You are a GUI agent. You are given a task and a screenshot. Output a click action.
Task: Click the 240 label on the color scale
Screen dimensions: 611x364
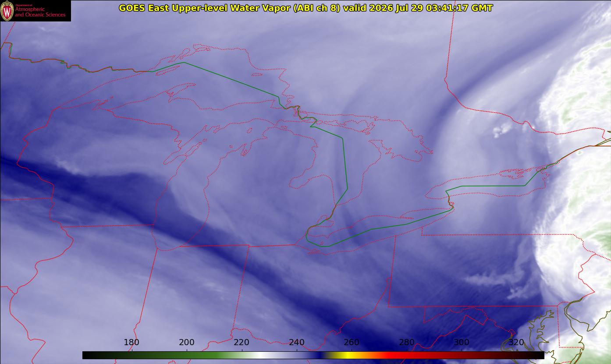pyautogui.click(x=297, y=343)
